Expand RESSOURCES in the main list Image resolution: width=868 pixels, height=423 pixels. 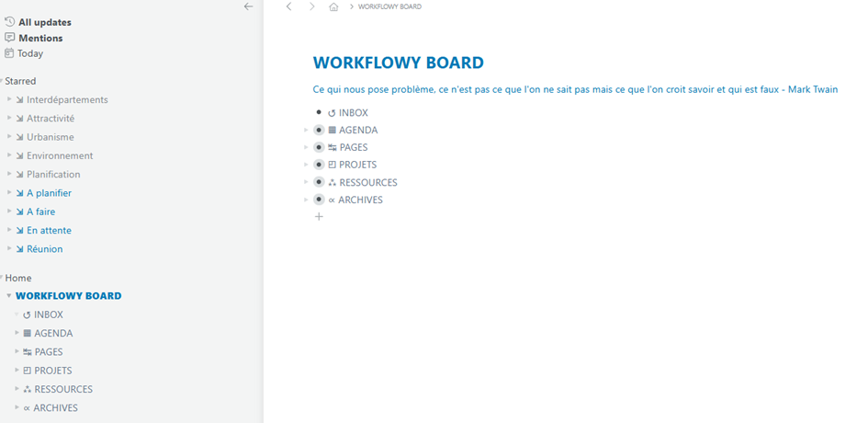pos(306,182)
